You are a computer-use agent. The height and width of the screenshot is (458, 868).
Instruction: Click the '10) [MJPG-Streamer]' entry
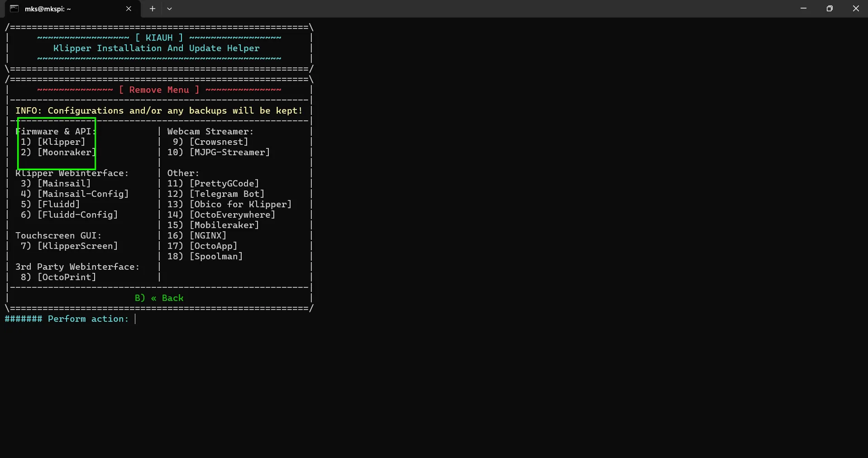[x=219, y=153]
